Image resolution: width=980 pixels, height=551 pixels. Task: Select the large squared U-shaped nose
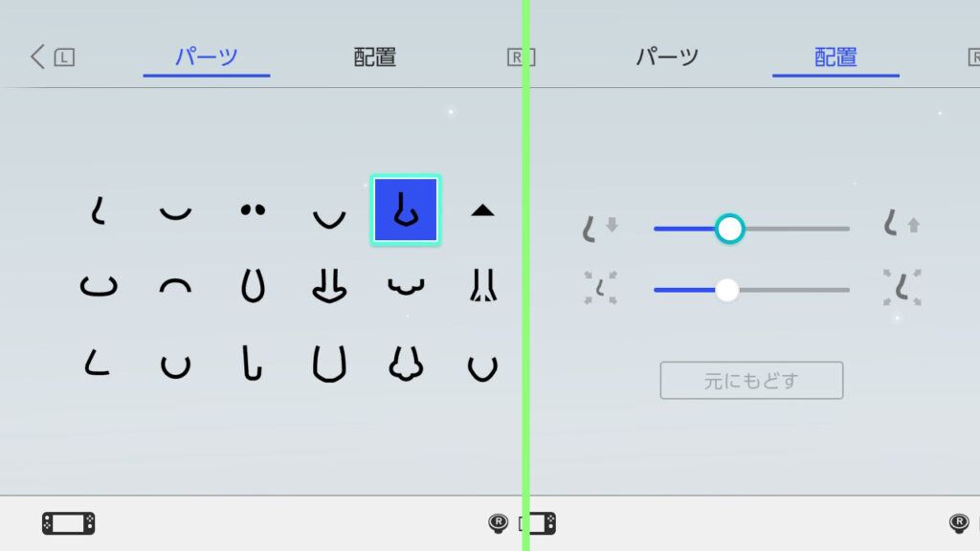coord(329,364)
